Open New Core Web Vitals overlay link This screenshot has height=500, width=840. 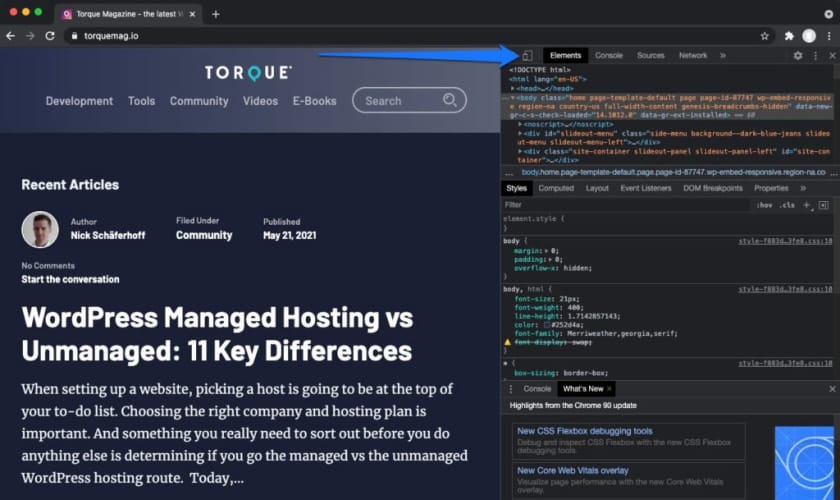[573, 471]
